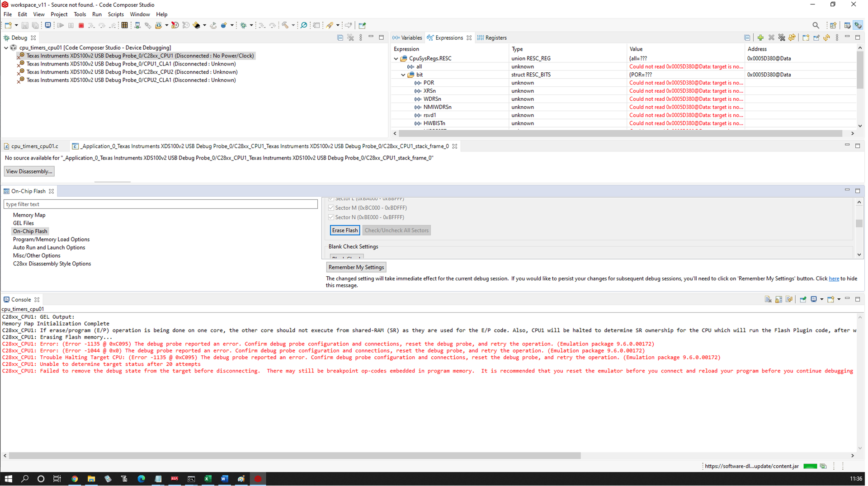The width and height of the screenshot is (868, 486).
Task: Click the Load Program folder icon
Action: coord(159,25)
